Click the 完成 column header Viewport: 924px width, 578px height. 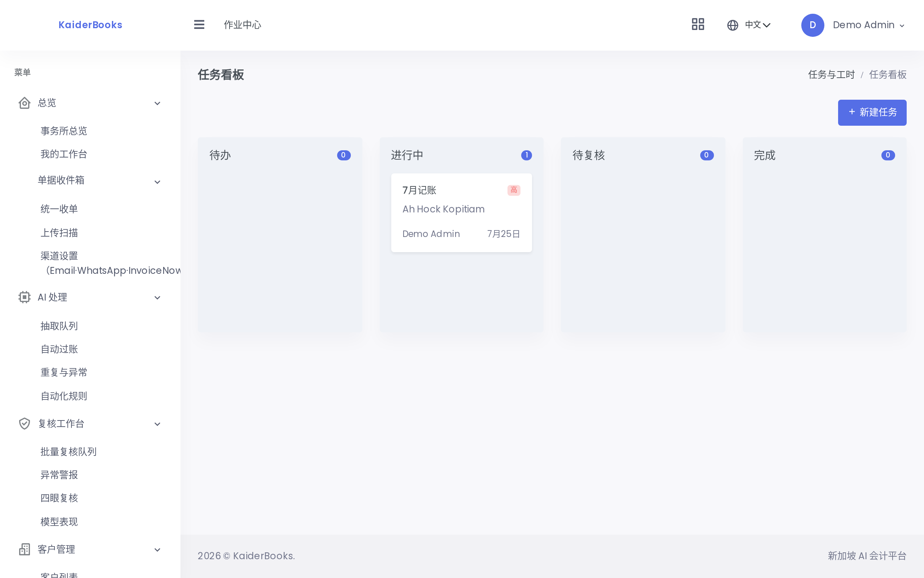(x=765, y=155)
